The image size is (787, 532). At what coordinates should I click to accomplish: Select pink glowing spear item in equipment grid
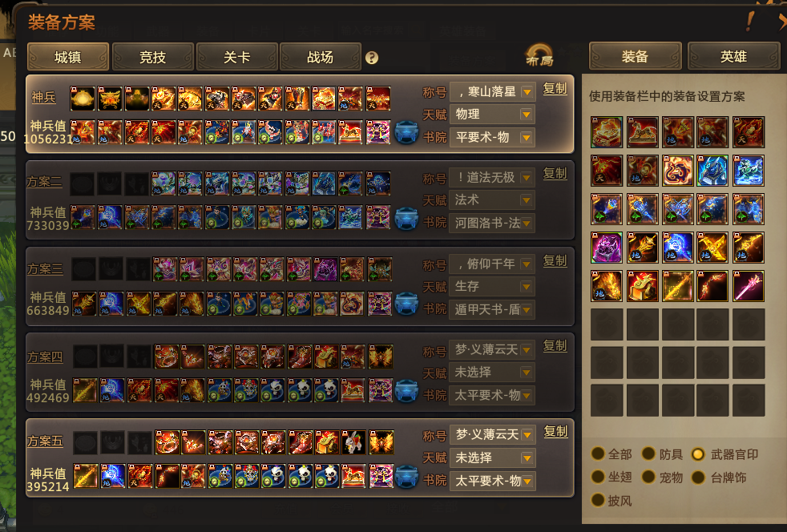click(749, 286)
